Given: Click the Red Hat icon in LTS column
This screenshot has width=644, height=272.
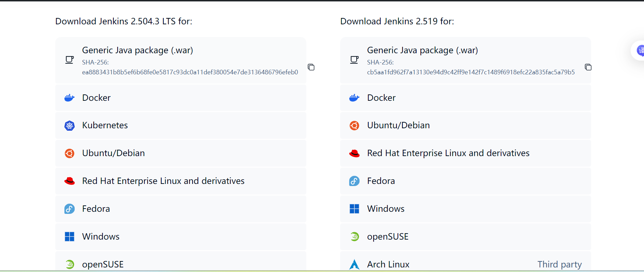Looking at the screenshot, I should point(69,181).
